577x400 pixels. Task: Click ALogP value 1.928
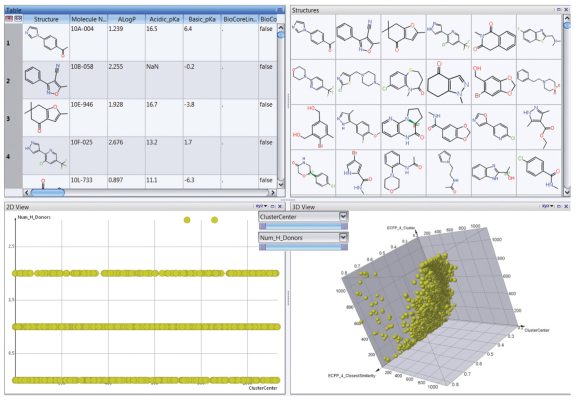pos(116,105)
